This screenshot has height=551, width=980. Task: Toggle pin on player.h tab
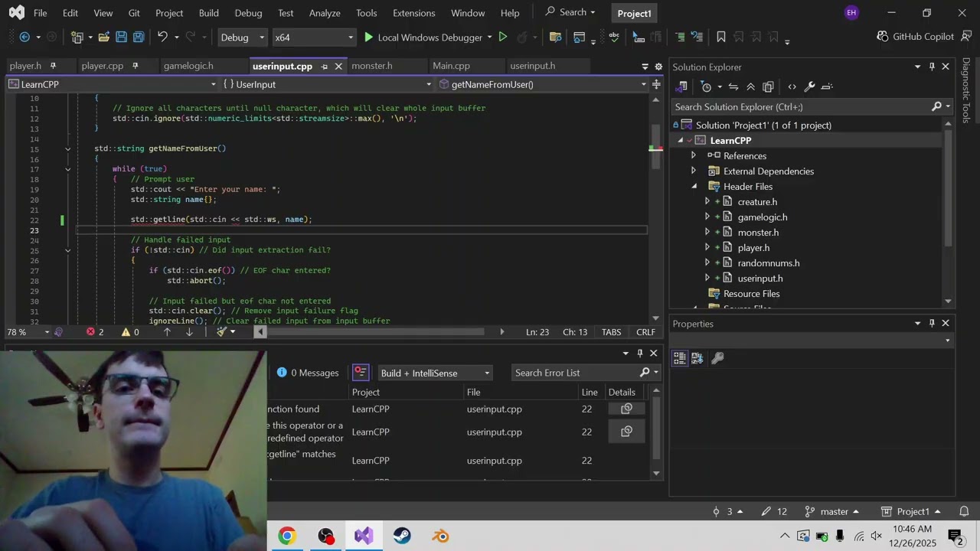point(53,66)
